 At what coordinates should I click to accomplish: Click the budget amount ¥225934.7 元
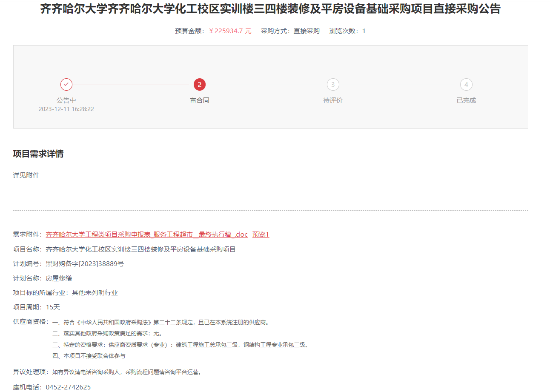click(x=230, y=31)
